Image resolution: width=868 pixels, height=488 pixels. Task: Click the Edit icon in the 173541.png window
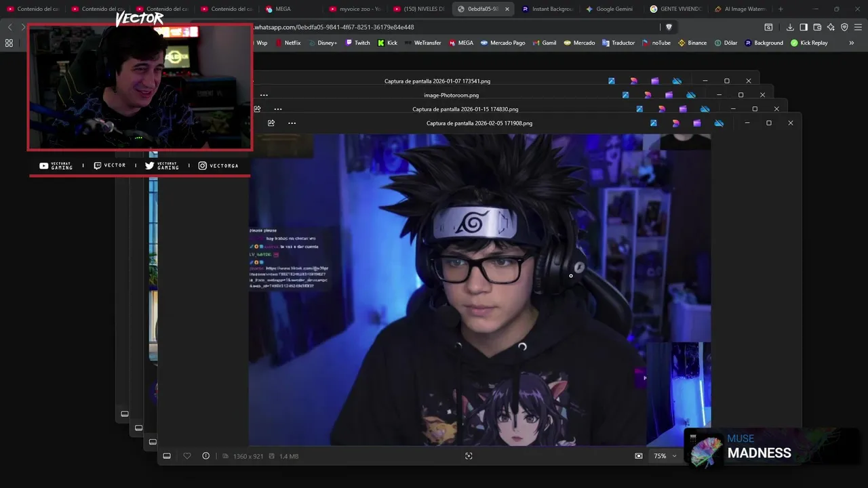point(612,81)
